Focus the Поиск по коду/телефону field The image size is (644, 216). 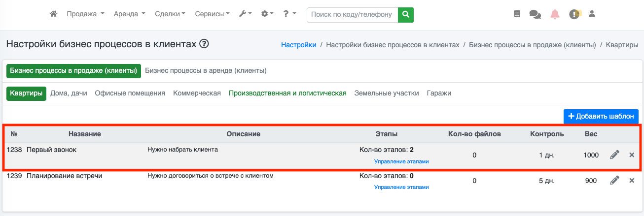(x=352, y=15)
